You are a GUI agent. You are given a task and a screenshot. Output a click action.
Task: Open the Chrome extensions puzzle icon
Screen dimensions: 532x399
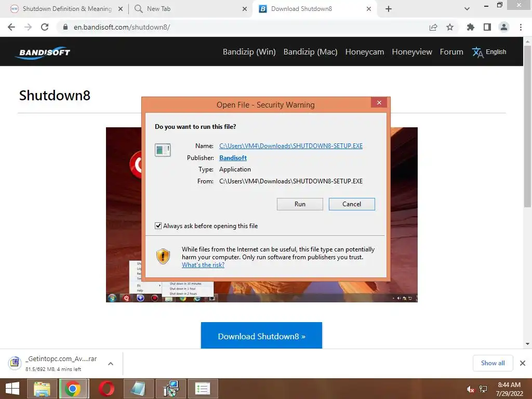pos(470,27)
